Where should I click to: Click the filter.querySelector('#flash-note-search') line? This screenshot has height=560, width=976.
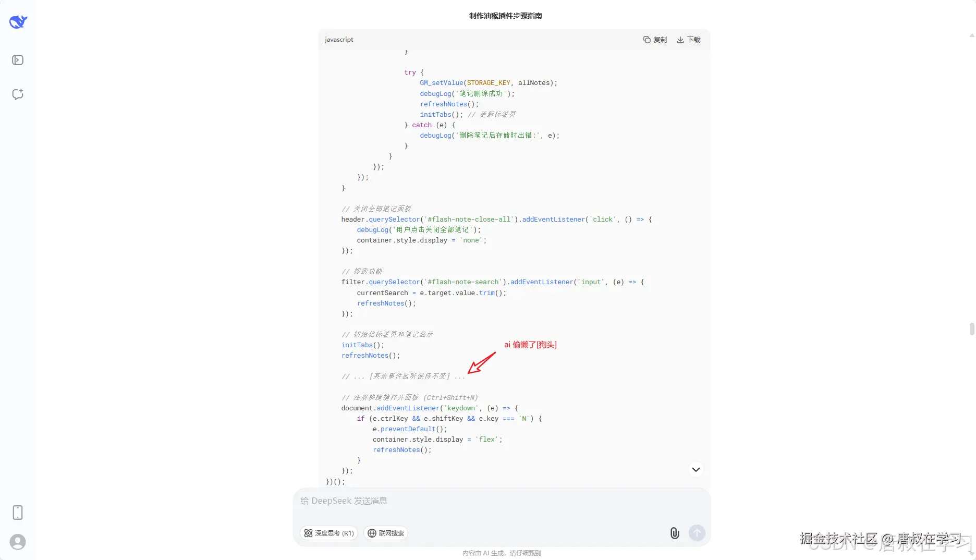(493, 282)
